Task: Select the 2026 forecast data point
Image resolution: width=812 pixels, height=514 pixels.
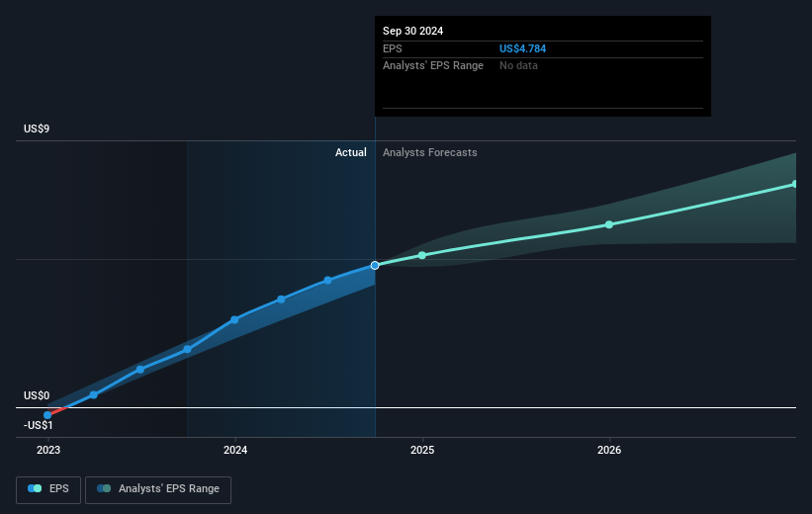Action: pyautogui.click(x=609, y=224)
